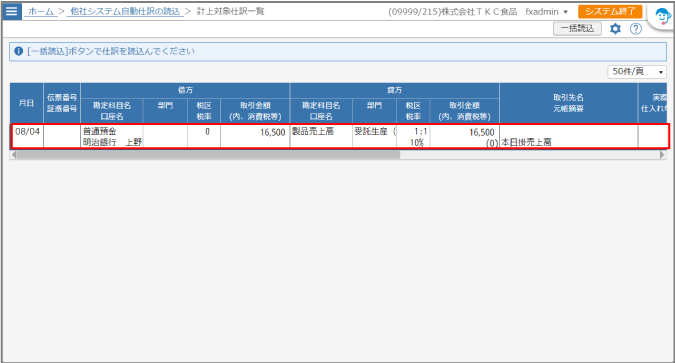Go to 他社システム自動仕訳の読込 breadcrumb
The height and width of the screenshot is (363, 675).
[125, 12]
